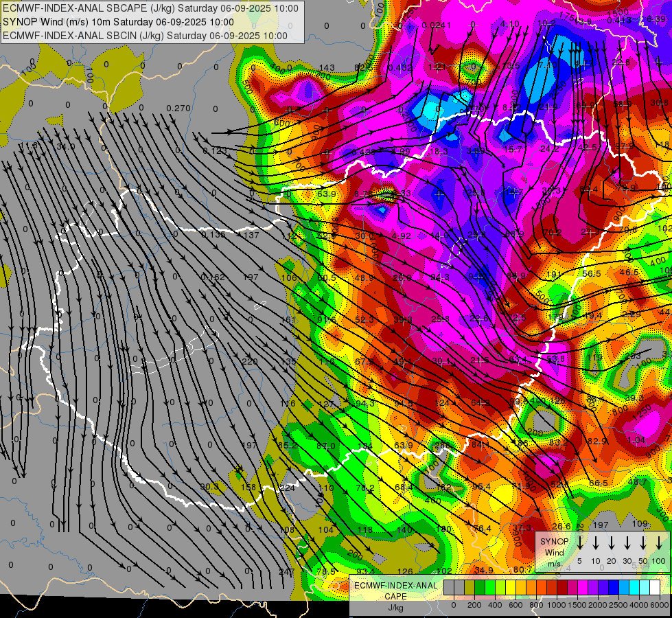Click the 'CAPE' label in colour legend
This screenshot has width=672, height=618.
[395, 597]
